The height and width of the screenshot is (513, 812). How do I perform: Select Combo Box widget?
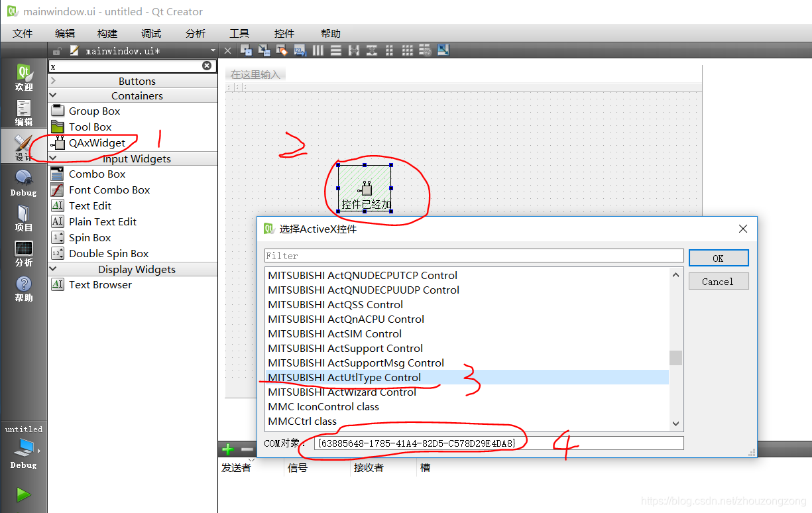97,174
